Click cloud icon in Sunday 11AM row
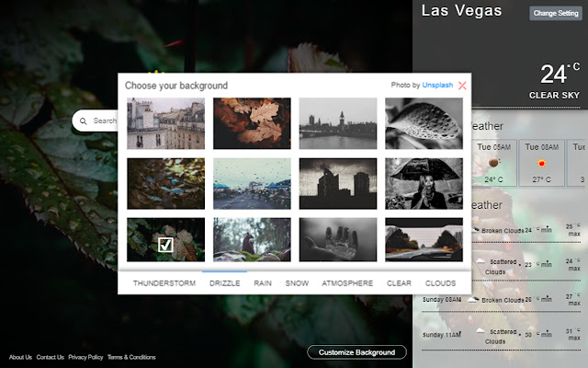This screenshot has height=368, width=588. (x=480, y=329)
